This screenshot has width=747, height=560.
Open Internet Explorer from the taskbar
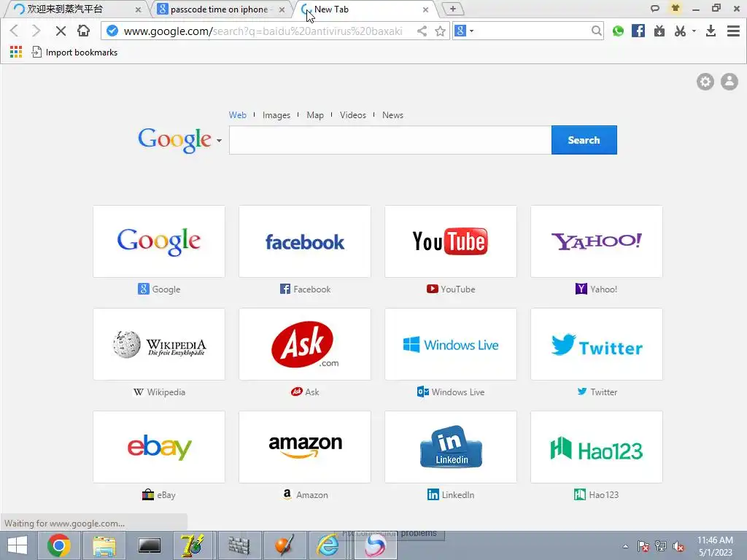(328, 545)
